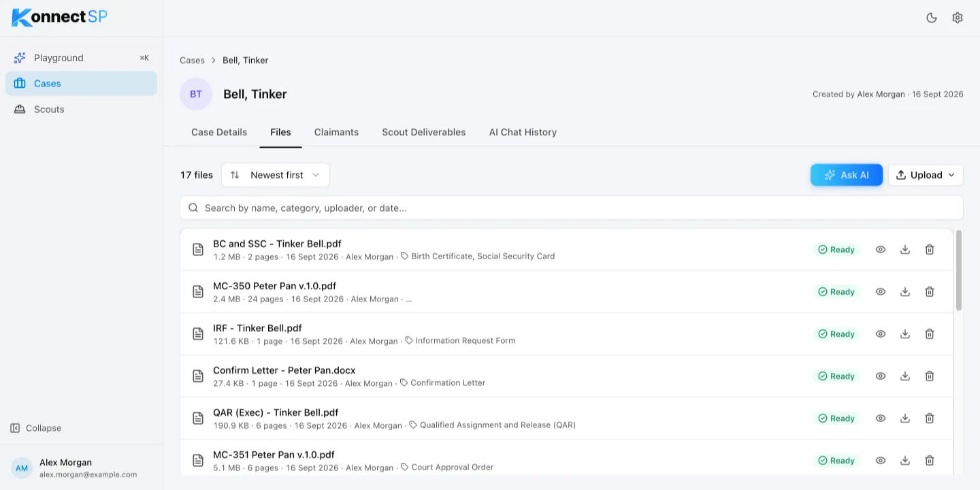The height and width of the screenshot is (490, 980).
Task: Click the 17 files count label
Action: [197, 175]
